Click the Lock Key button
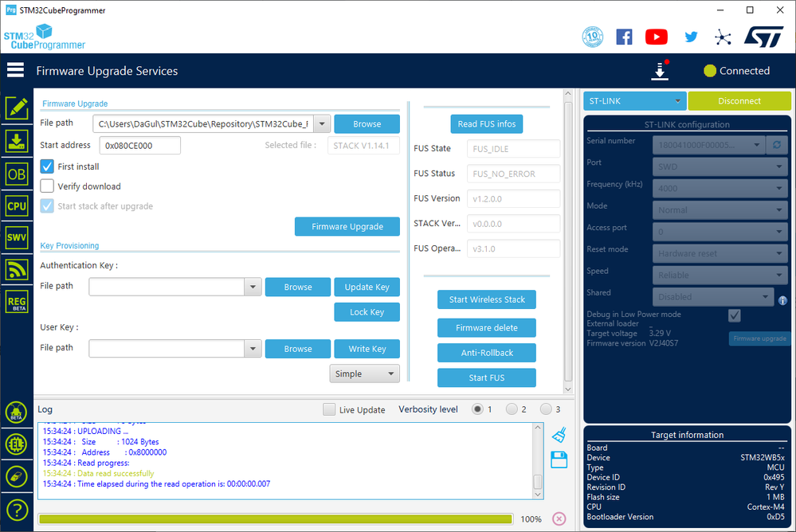796x532 pixels. (x=367, y=312)
